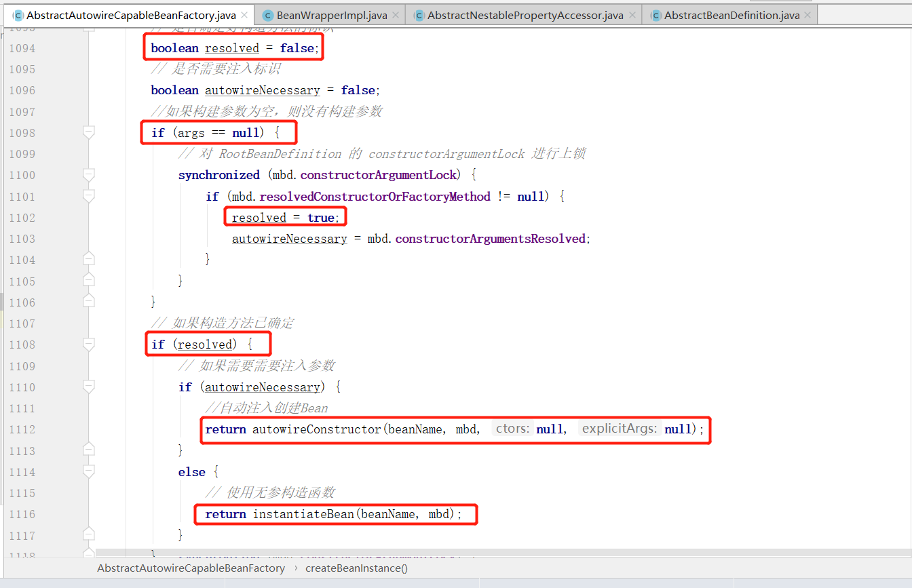Click 'resolved' in the if condition on line 1108

205,345
